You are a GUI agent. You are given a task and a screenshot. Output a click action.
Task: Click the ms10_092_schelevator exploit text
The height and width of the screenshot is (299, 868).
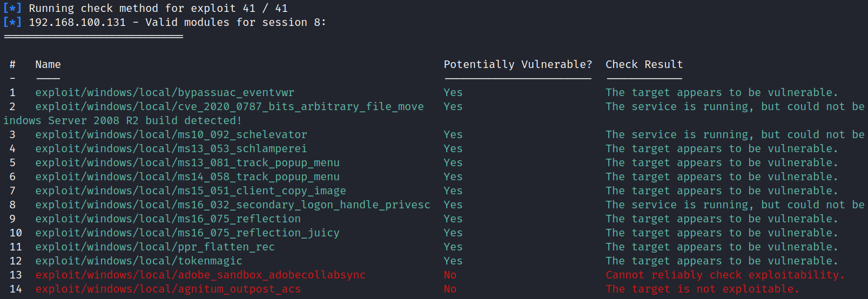(171, 135)
